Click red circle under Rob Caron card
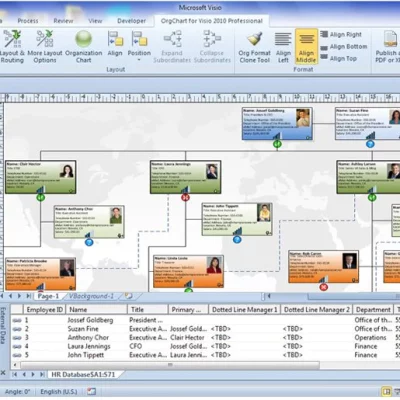Viewport: 400px width, 400px height. [x=323, y=287]
